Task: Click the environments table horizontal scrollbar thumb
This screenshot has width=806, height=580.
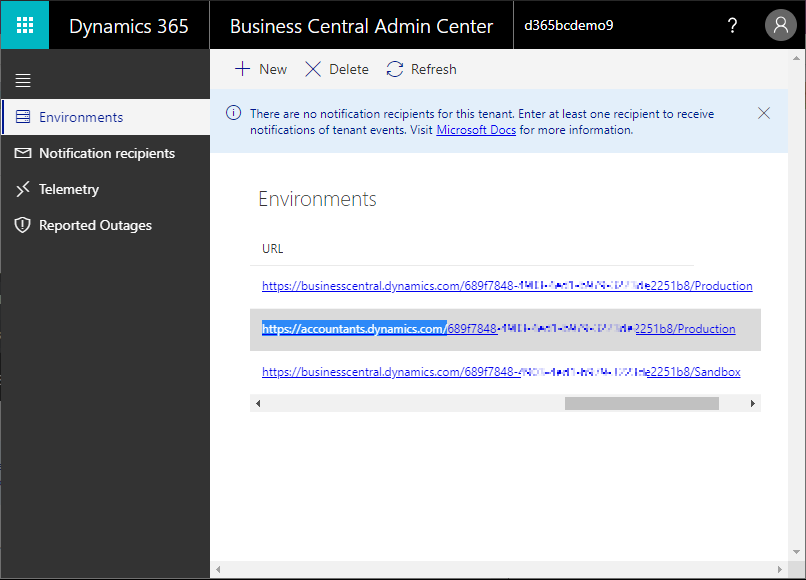Action: point(642,404)
